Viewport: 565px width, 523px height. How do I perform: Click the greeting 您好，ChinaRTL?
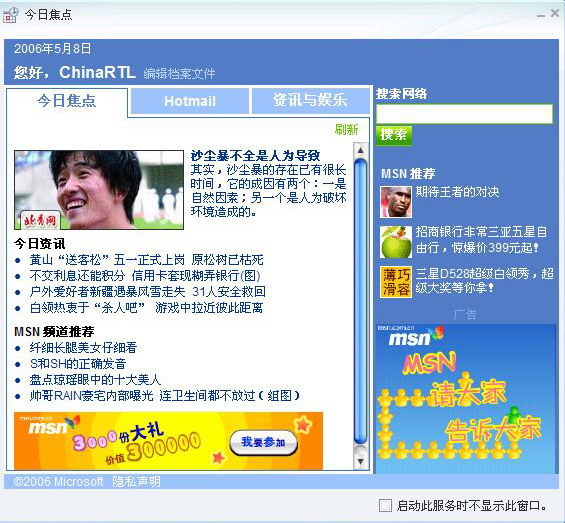pyautogui.click(x=75, y=72)
